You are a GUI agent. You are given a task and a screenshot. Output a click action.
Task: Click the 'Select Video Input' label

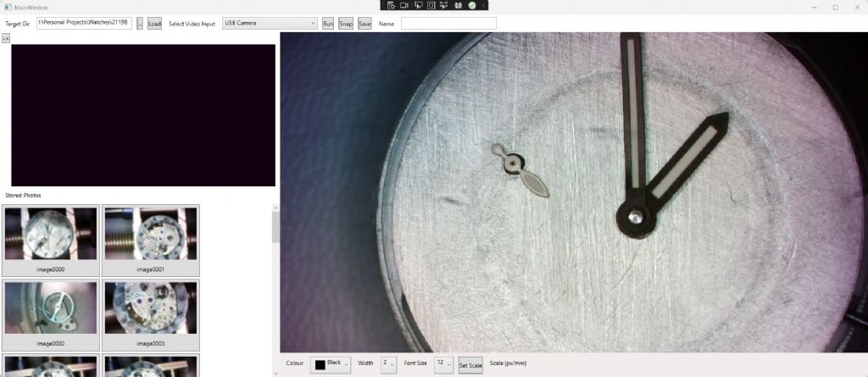tap(192, 24)
